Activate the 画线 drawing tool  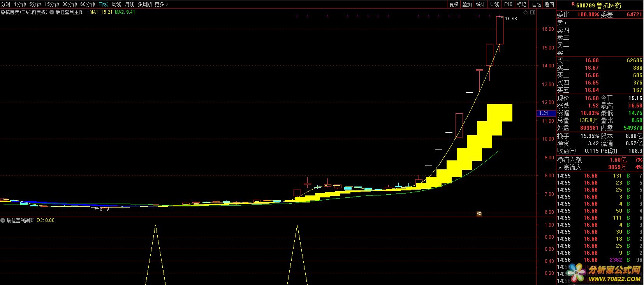(x=494, y=4)
